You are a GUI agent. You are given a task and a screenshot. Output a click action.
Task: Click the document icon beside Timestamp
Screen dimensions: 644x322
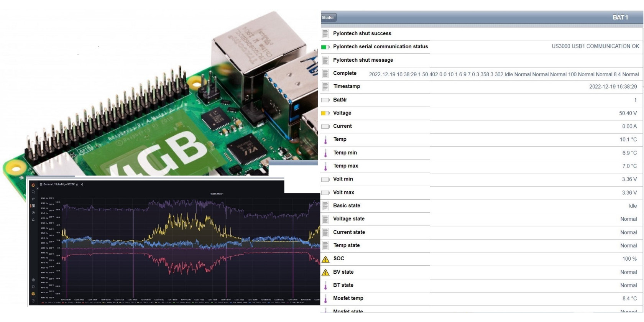325,87
